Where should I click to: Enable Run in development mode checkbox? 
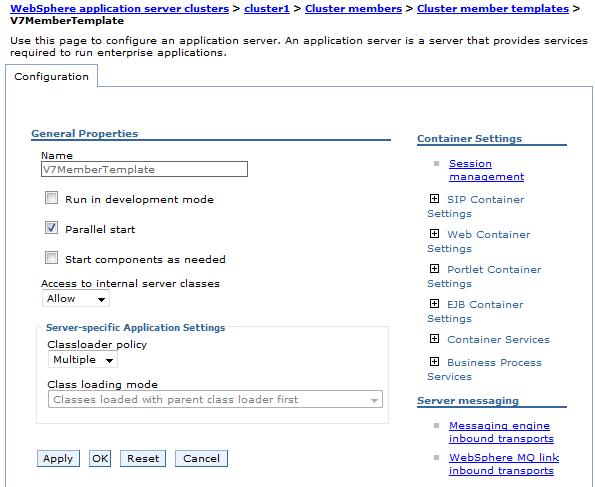click(x=51, y=198)
